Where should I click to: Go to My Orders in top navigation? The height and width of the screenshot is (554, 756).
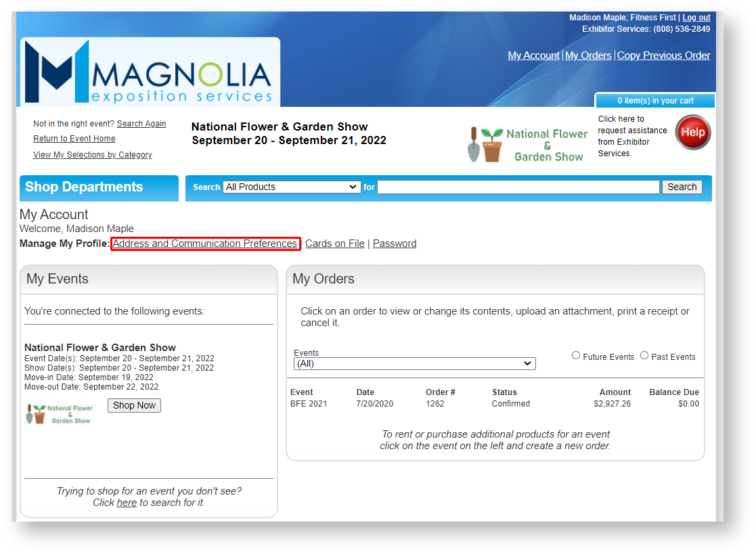point(588,55)
